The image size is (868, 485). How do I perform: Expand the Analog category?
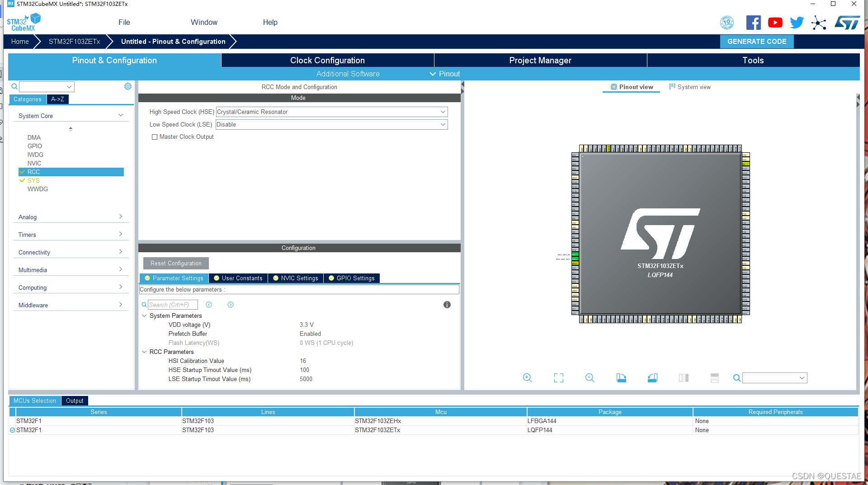tap(71, 217)
